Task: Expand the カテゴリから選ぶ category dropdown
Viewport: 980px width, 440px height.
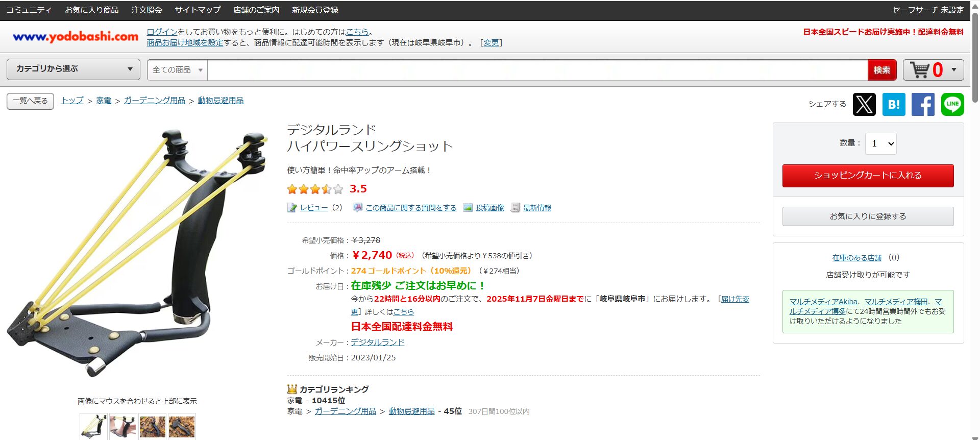Action: tap(73, 69)
